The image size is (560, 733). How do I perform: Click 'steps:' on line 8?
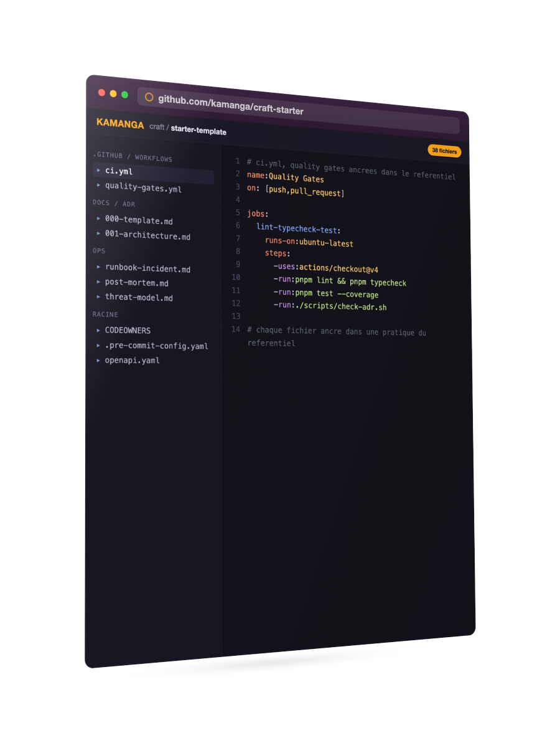click(278, 253)
